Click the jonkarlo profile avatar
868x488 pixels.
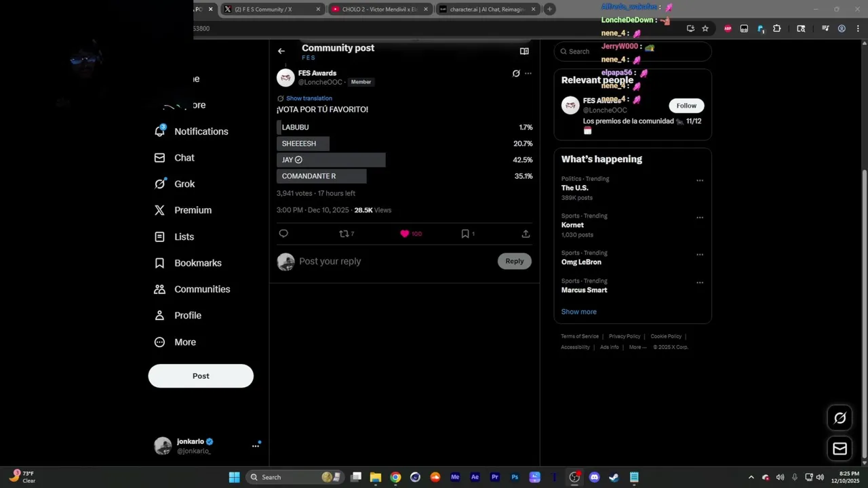tap(163, 446)
